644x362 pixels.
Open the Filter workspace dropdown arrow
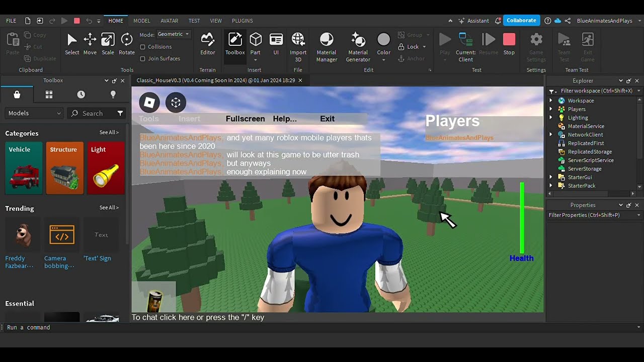(x=639, y=91)
